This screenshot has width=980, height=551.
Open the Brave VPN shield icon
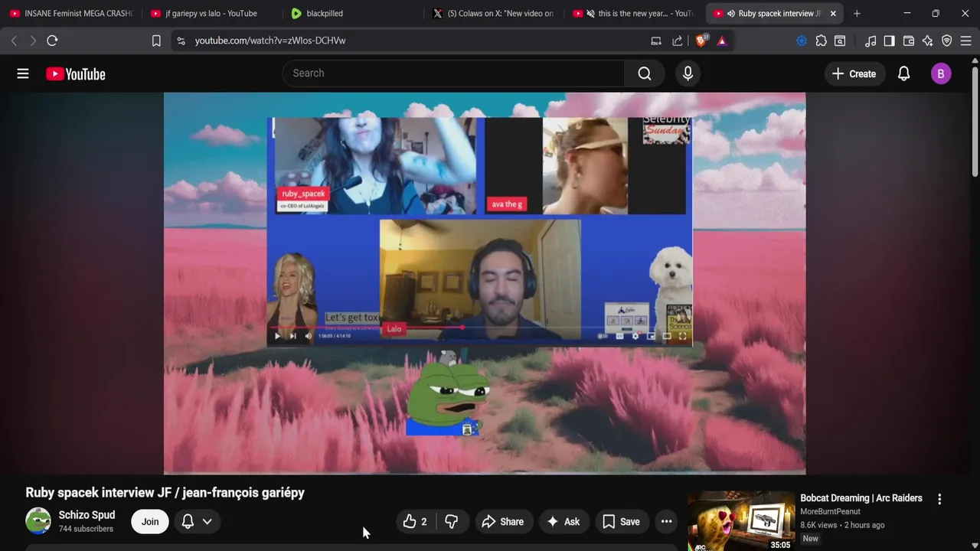[947, 41]
